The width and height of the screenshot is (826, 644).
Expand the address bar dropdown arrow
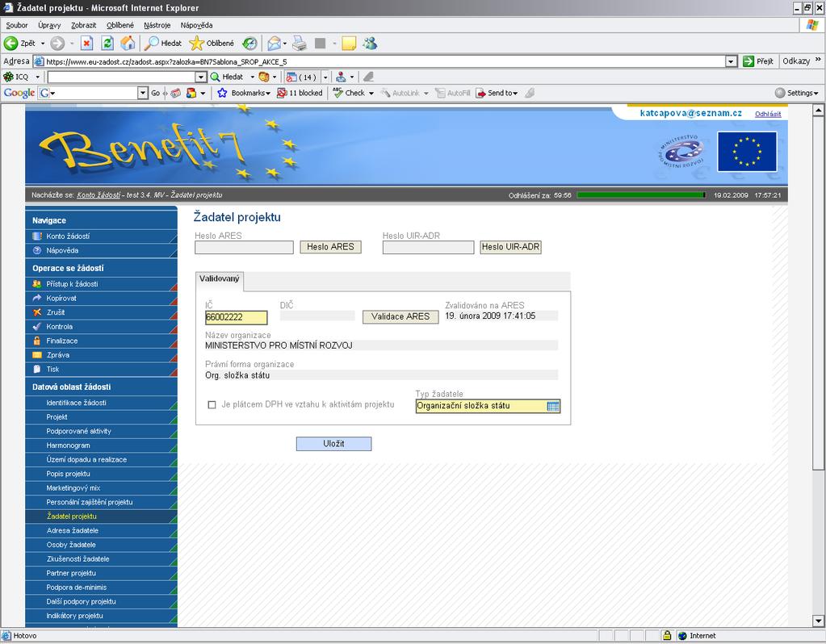(731, 61)
